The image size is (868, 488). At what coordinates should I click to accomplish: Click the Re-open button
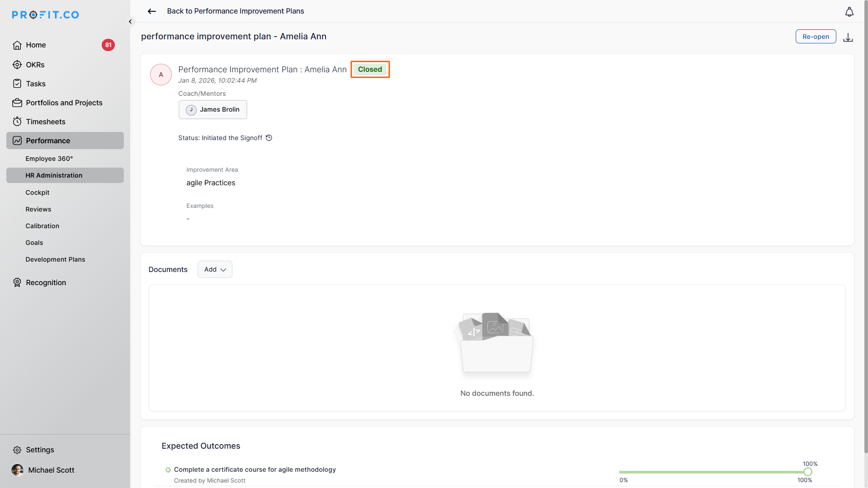(x=815, y=37)
